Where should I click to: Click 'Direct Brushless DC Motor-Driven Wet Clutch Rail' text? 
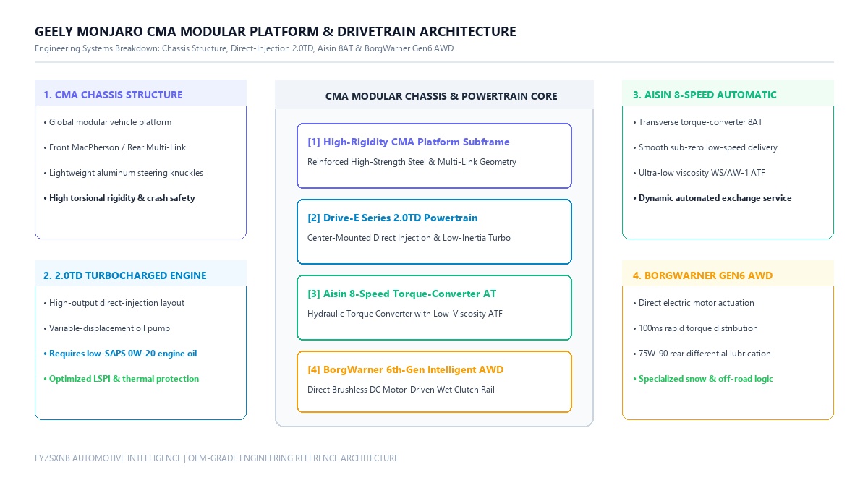(401, 390)
